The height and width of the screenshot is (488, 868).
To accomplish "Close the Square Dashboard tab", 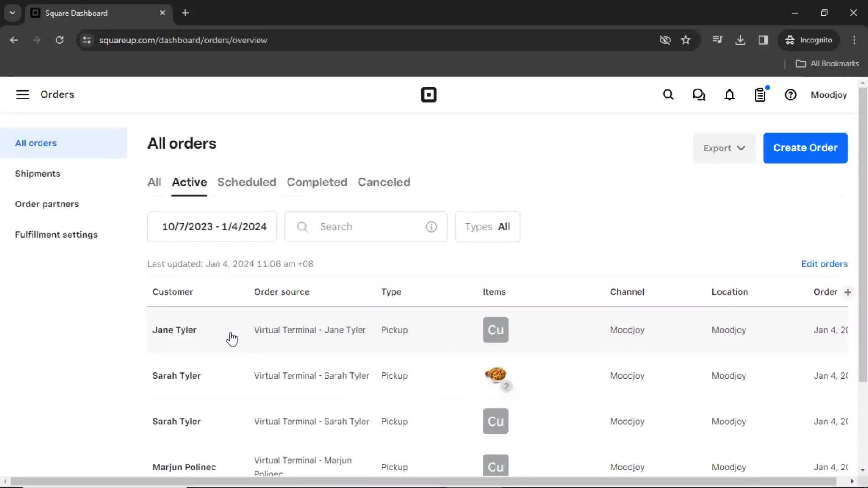I will pos(162,13).
